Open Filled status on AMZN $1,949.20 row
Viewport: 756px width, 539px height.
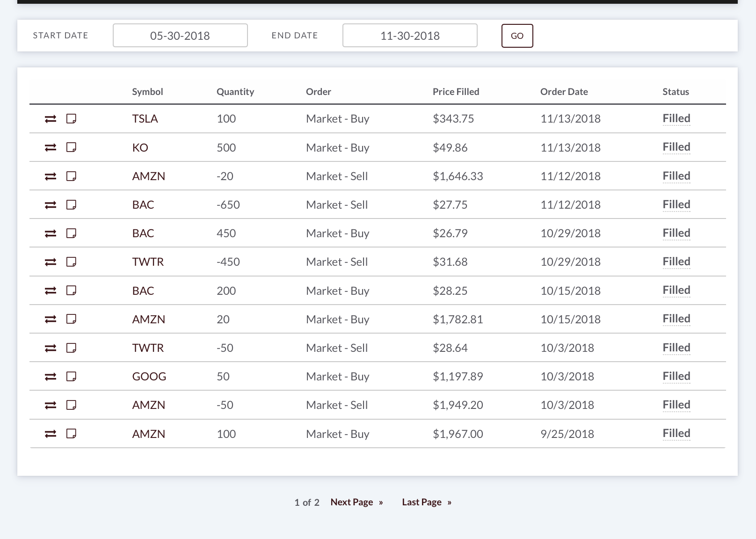(676, 405)
